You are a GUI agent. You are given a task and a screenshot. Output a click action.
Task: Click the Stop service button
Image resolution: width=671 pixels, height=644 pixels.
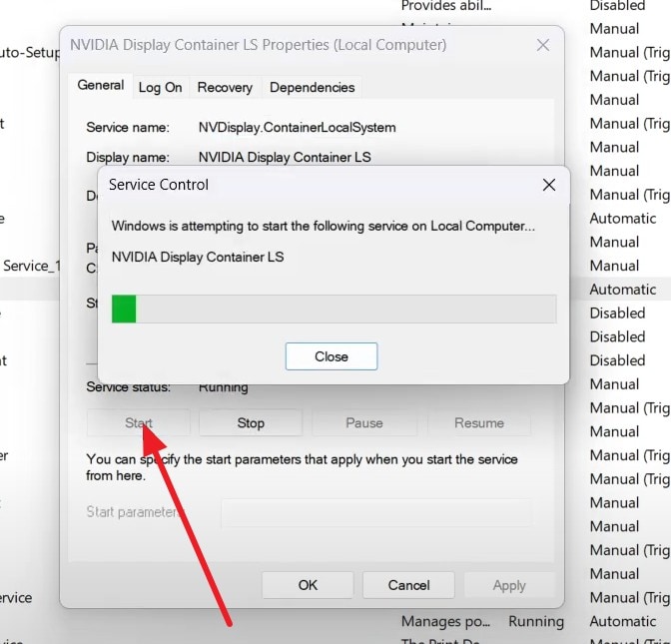click(251, 422)
